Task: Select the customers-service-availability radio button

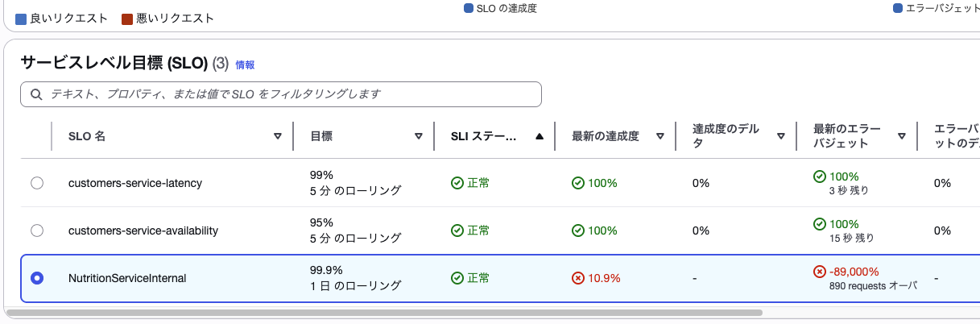Action: pyautogui.click(x=37, y=231)
